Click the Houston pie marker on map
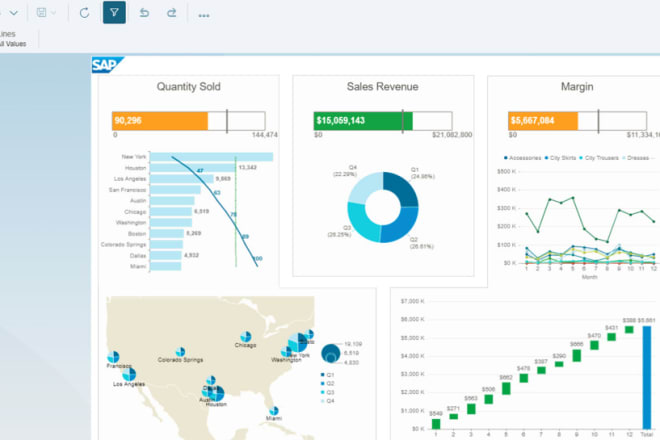The width and height of the screenshot is (660, 440). [216, 394]
